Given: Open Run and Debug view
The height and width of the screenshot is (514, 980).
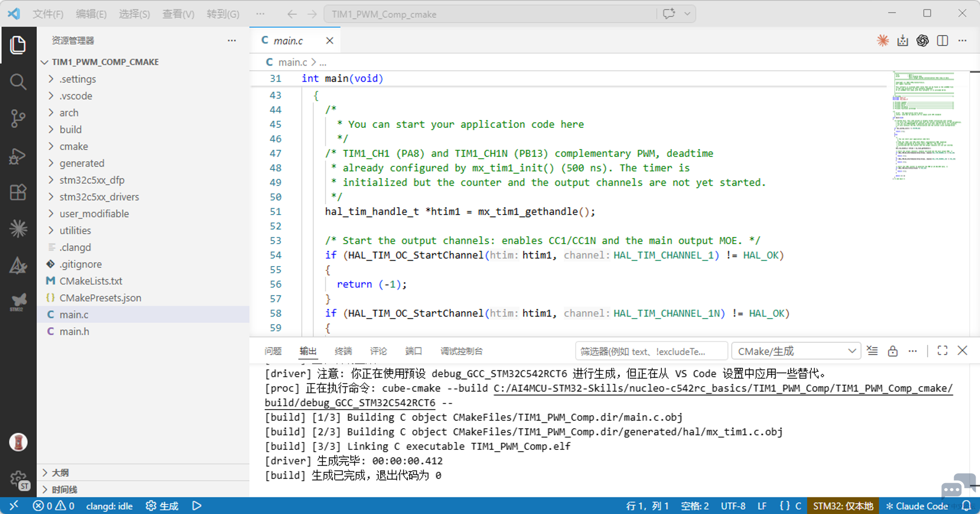Looking at the screenshot, I should 18,156.
